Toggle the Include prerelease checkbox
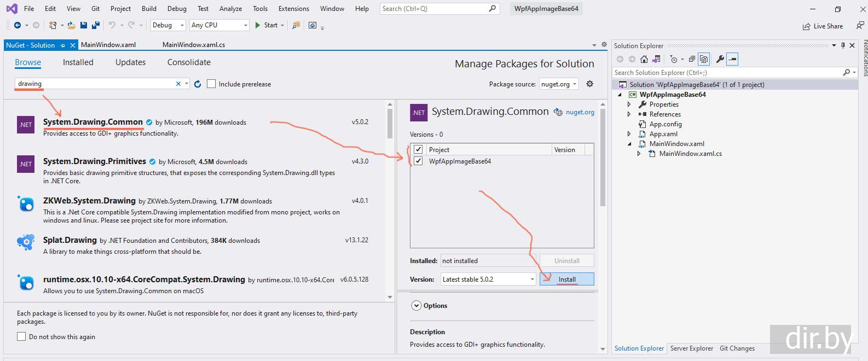Viewport: 868px width, 361px height. (x=211, y=84)
